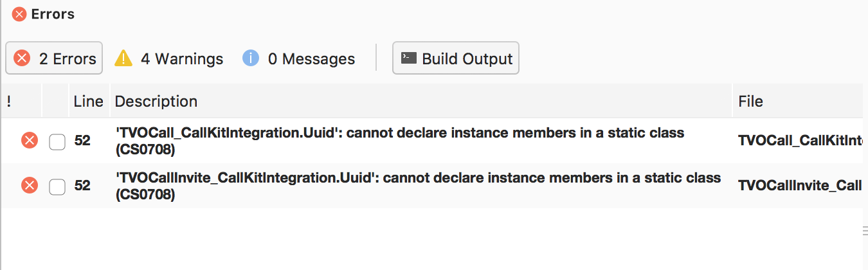The width and height of the screenshot is (868, 270).
Task: Sort by the exclamation mark column header
Action: tap(21, 101)
